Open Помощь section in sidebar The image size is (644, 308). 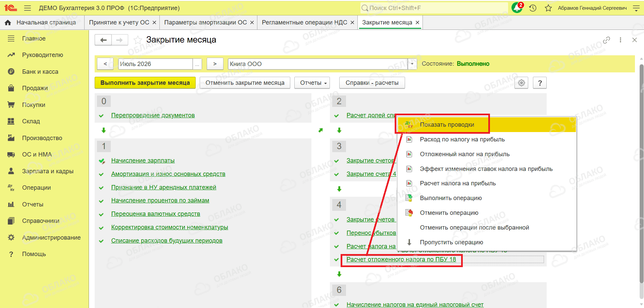[34, 254]
